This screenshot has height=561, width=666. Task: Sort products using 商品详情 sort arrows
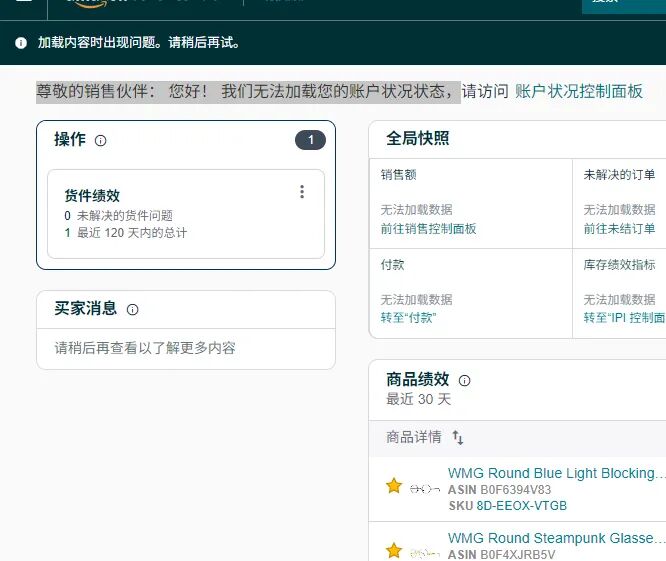click(x=458, y=438)
